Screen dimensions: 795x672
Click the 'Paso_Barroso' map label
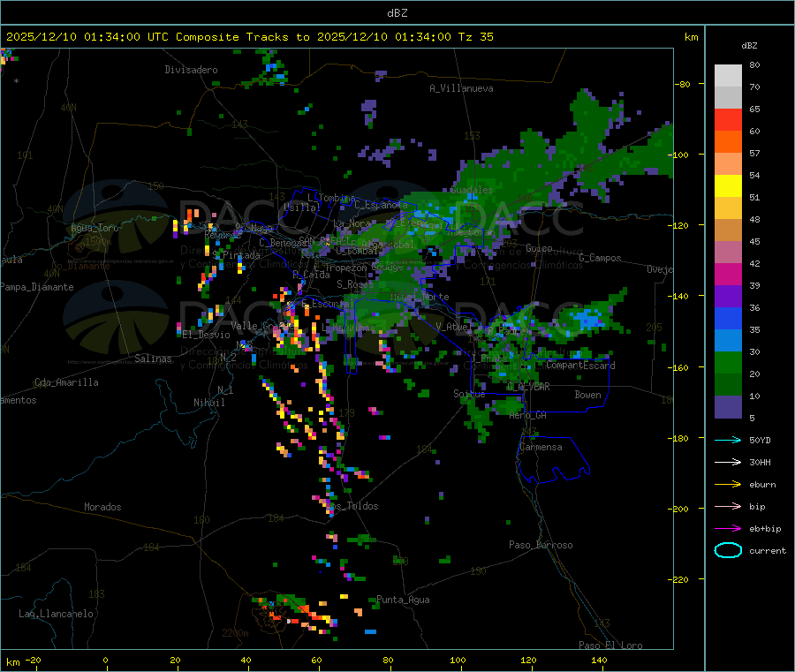pos(541,545)
